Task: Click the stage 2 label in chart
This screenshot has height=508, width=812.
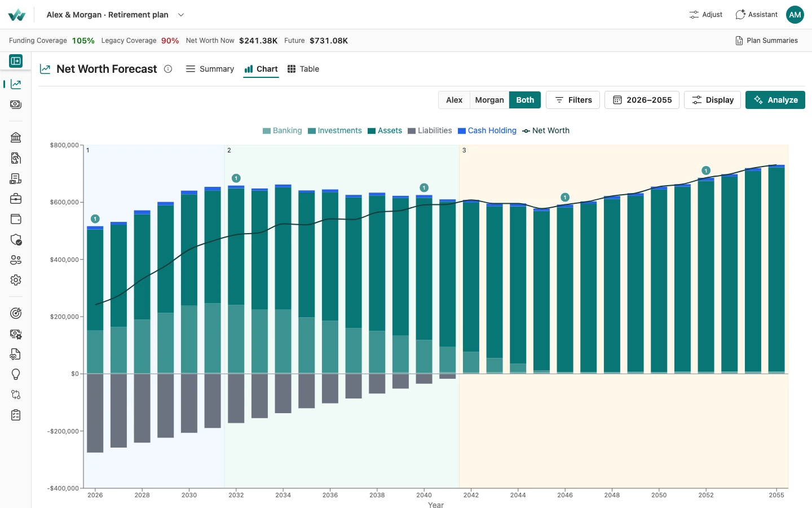Action: click(x=229, y=150)
